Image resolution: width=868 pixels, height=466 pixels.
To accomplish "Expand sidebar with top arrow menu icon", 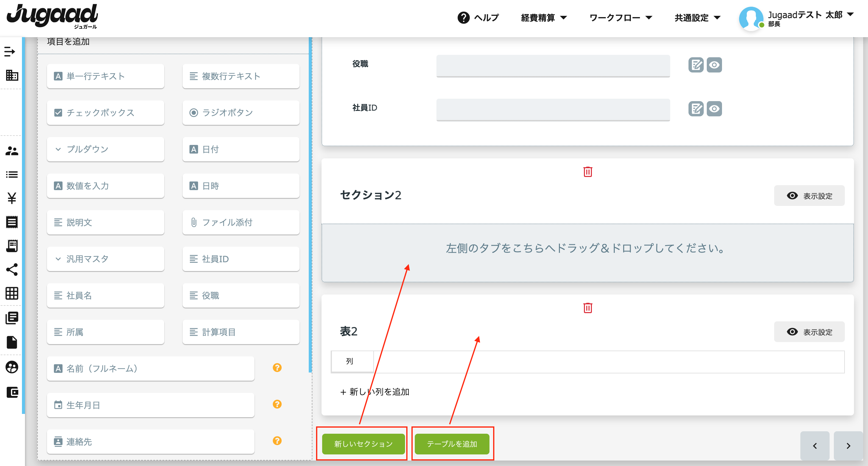I will 10,51.
